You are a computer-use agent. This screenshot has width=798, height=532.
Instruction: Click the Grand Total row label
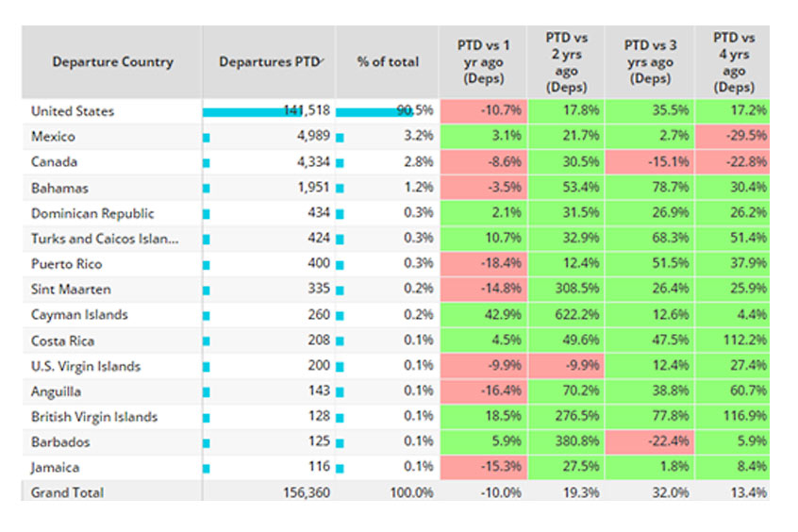point(68,492)
